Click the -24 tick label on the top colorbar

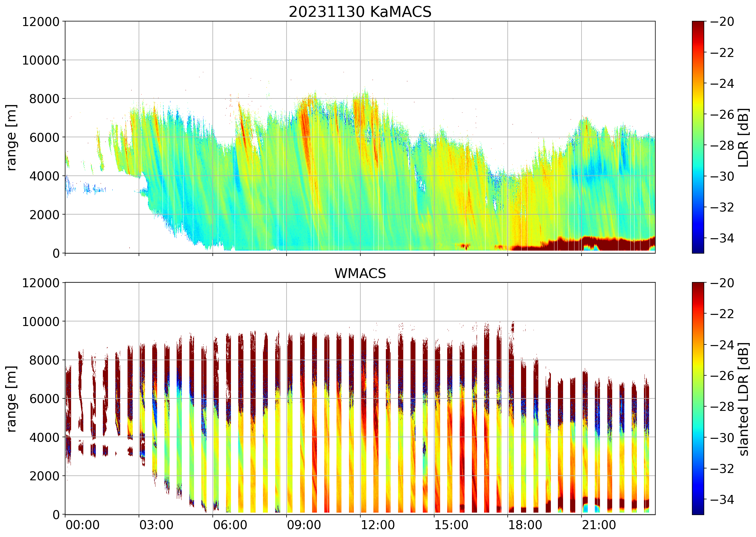tap(722, 84)
